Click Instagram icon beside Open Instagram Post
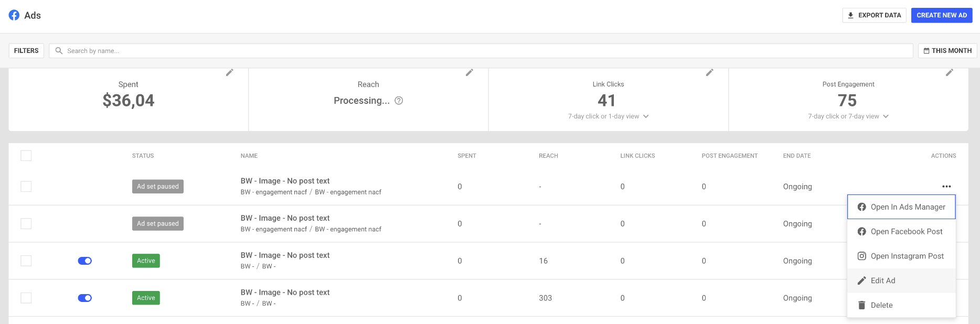Viewport: 980px width, 324px height. (x=861, y=256)
